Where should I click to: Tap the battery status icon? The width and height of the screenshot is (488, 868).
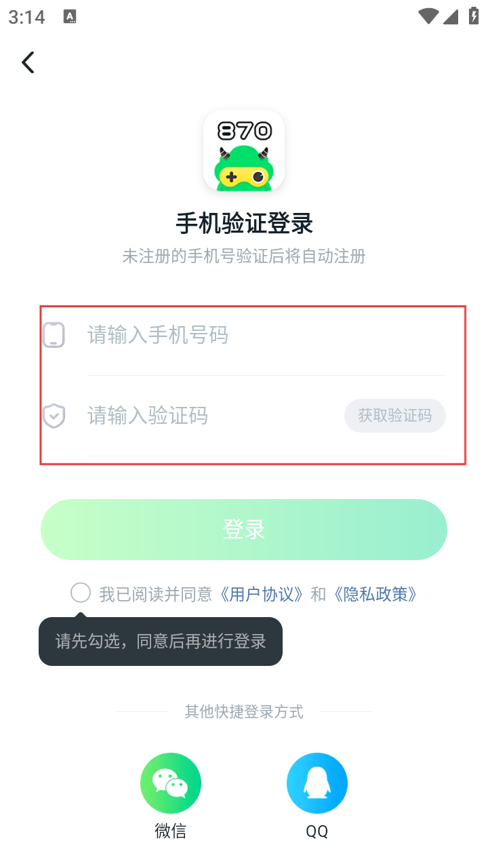pos(474,16)
